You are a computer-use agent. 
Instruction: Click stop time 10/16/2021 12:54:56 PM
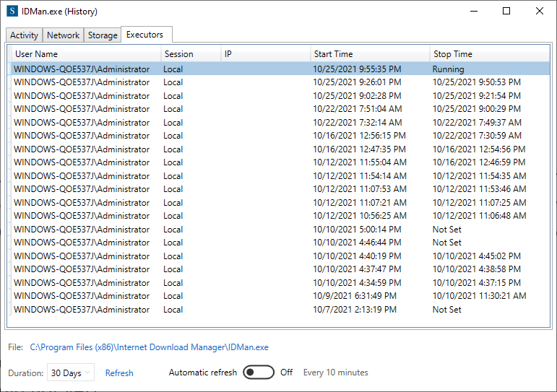[x=479, y=149]
